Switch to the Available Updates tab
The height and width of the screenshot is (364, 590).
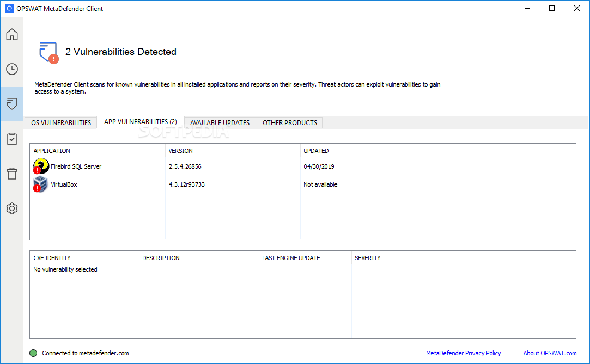(220, 123)
